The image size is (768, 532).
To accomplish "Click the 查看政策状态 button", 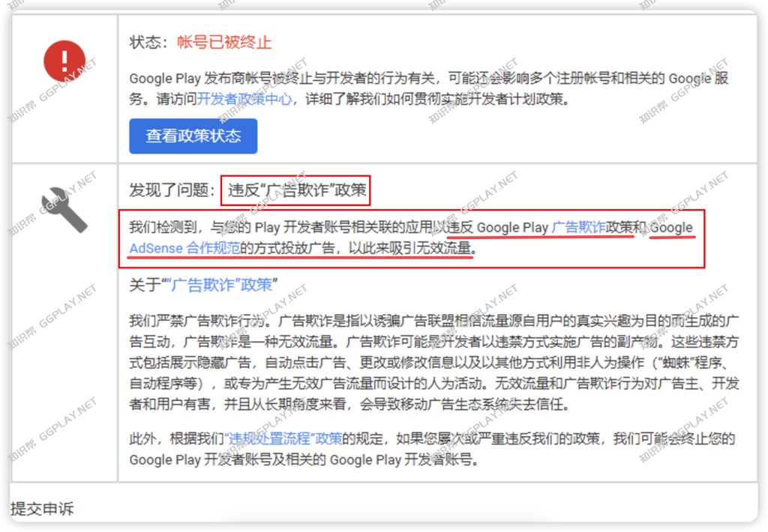I will click(x=193, y=136).
